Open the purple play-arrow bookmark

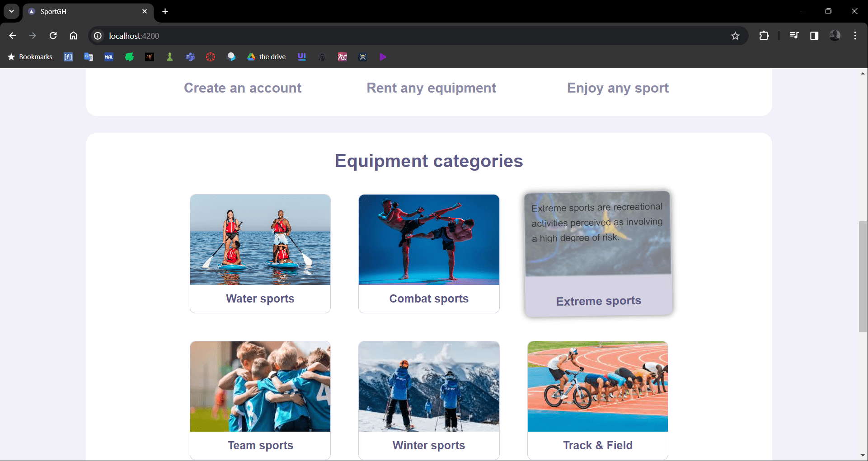coord(383,57)
